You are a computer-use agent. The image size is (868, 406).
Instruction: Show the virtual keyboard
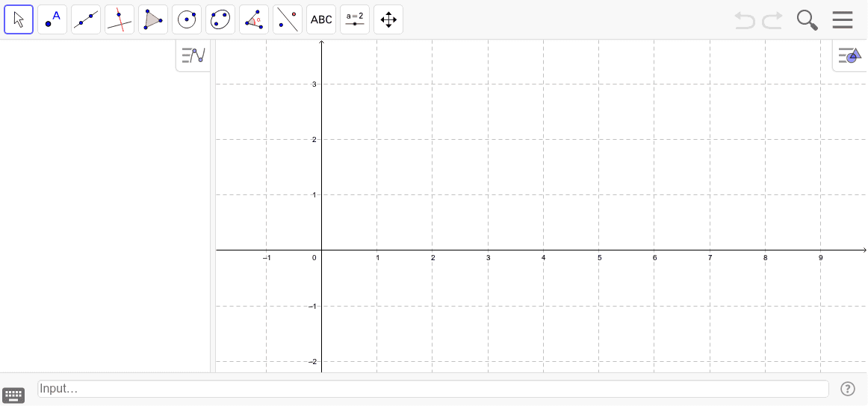tap(13, 395)
